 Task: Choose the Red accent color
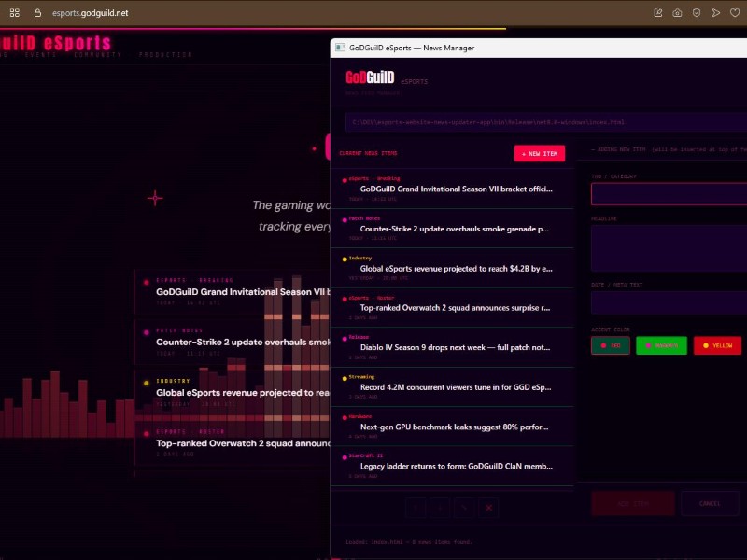pyautogui.click(x=611, y=345)
